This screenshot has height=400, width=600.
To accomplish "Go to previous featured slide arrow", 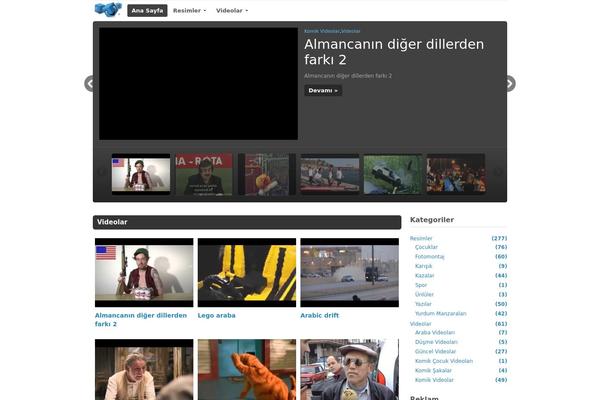I will click(x=89, y=84).
